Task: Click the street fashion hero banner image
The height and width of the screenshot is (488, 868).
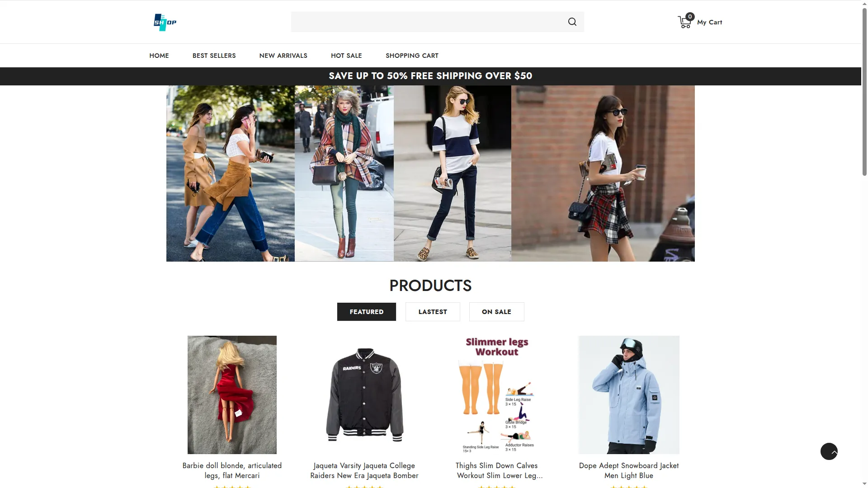Action: pos(430,174)
